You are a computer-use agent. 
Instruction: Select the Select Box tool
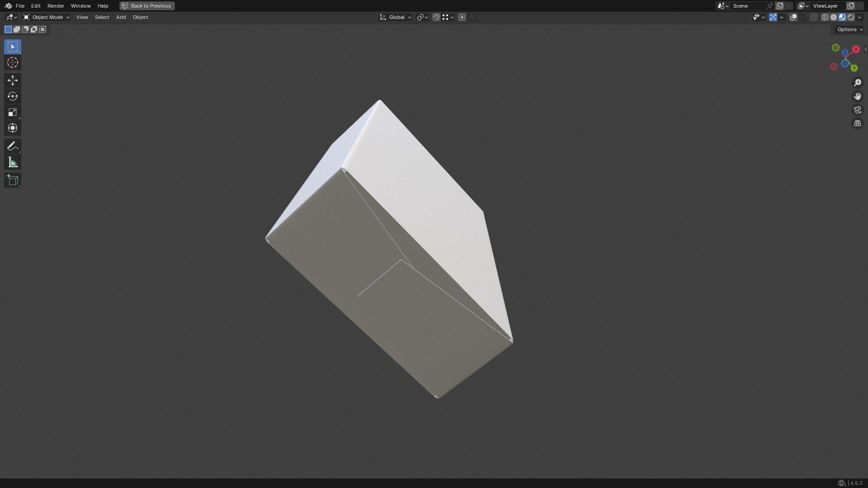point(12,47)
